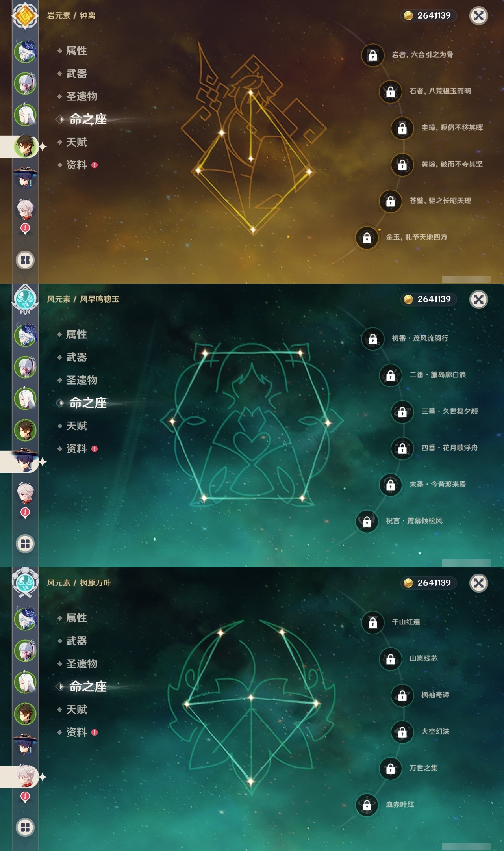Select the highlighted 钟离 avatar in the party sidebar
Image resolution: width=504 pixels, height=851 pixels.
click(25, 146)
